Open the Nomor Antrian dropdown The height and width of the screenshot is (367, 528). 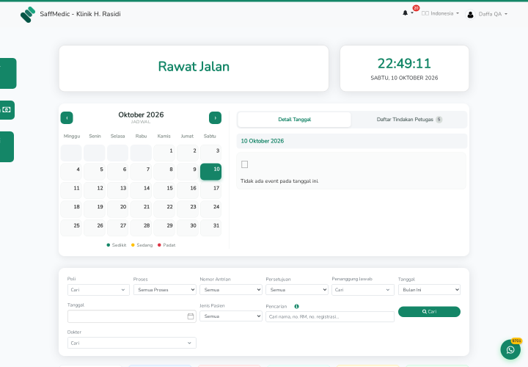(231, 290)
